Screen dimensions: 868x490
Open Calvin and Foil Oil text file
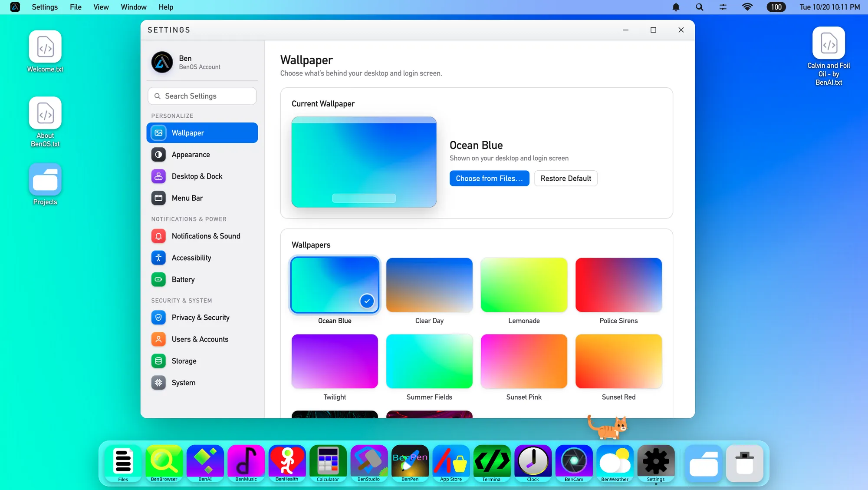coord(829,56)
